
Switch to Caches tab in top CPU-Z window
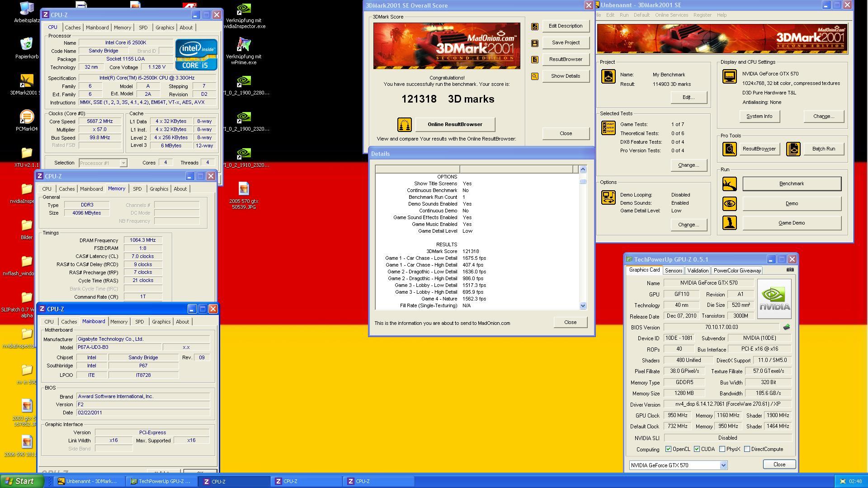[72, 28]
